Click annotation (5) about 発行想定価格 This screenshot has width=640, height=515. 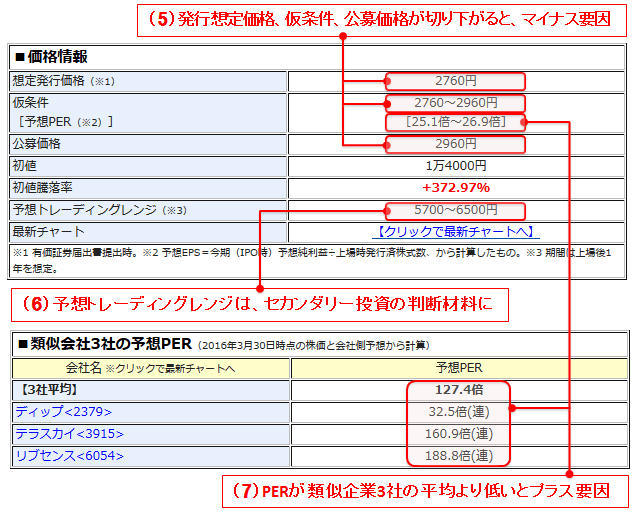[x=382, y=20]
